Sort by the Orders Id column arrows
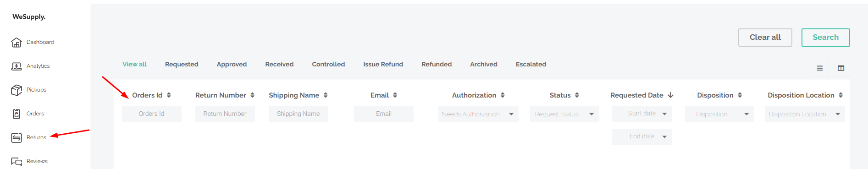Image resolution: width=868 pixels, height=169 pixels. [169, 95]
